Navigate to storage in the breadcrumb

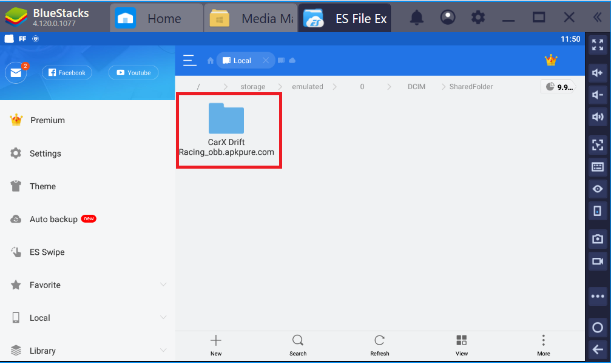253,87
